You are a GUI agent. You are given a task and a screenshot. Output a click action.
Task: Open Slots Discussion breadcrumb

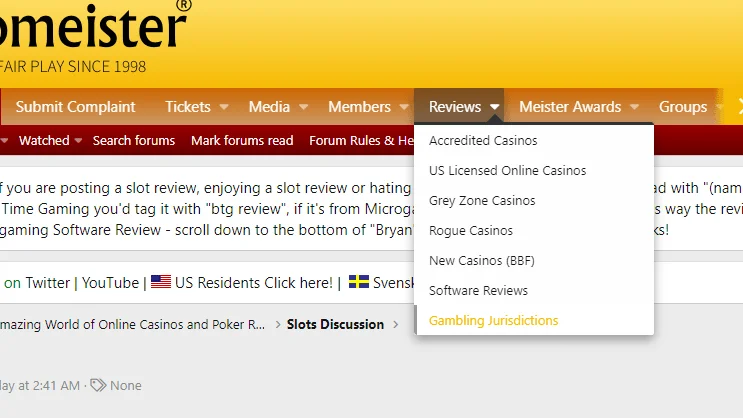click(335, 324)
